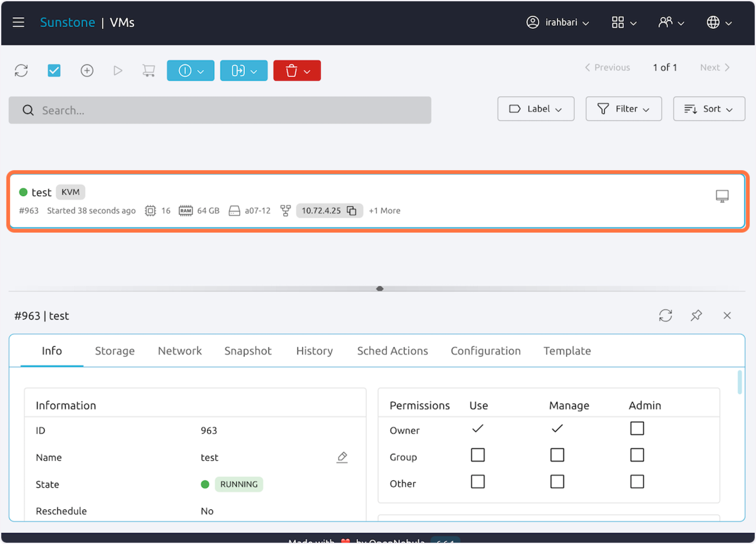
Task: Switch to the Info tab
Action: pos(52,351)
